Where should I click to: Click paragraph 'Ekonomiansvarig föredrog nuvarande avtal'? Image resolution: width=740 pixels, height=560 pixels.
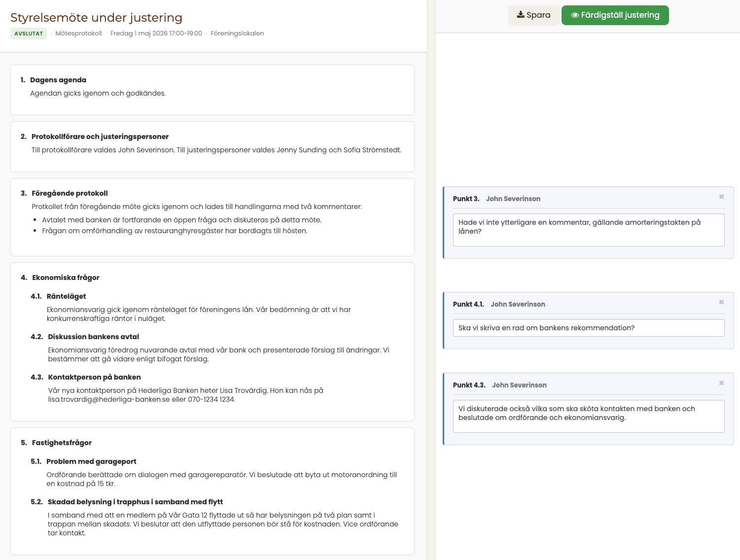point(218,354)
